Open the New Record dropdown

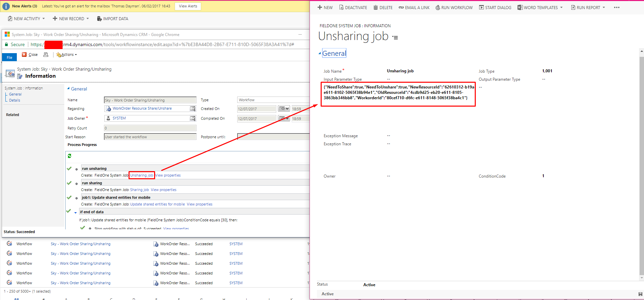click(x=71, y=18)
